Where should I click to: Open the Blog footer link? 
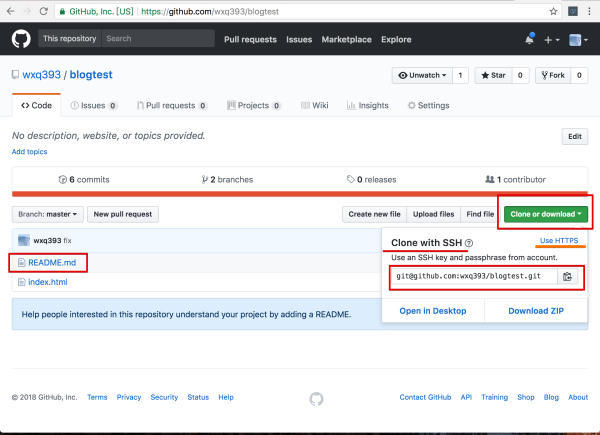click(551, 397)
